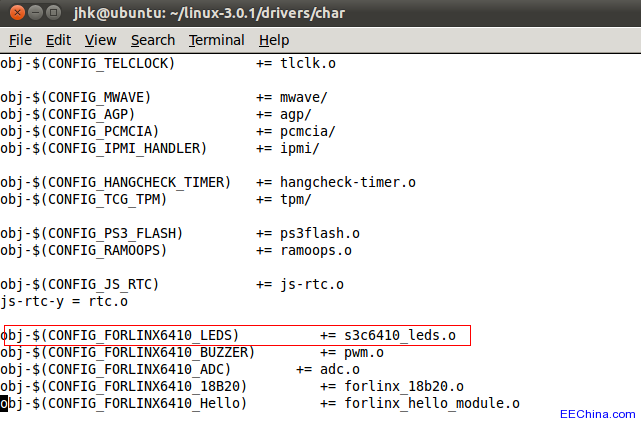The image size is (641, 426).
Task: Open the Edit menu
Action: pyautogui.click(x=58, y=40)
